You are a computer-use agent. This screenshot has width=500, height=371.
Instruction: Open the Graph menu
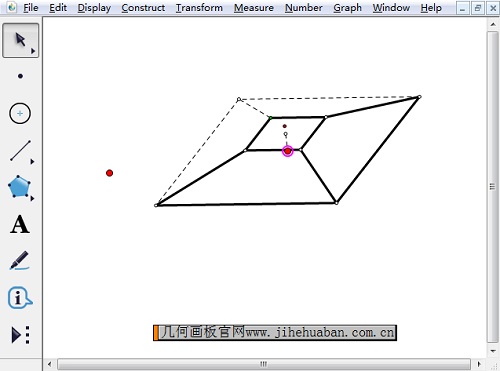(347, 8)
